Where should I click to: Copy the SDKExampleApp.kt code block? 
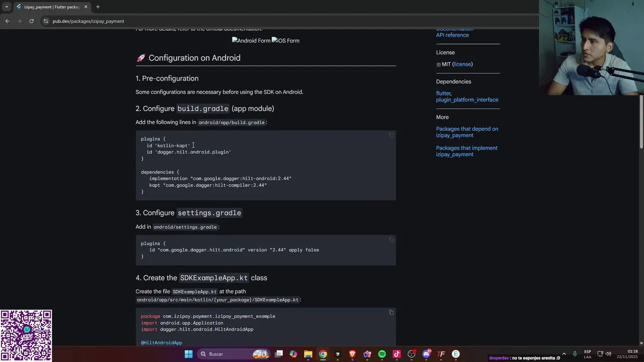pyautogui.click(x=391, y=313)
